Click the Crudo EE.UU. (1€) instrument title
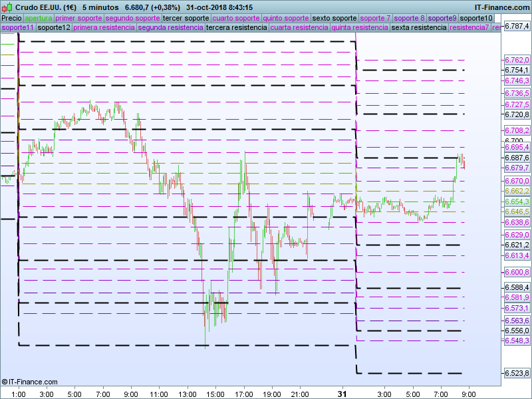Viewport: 532px width, 399px height. click(x=46, y=7)
